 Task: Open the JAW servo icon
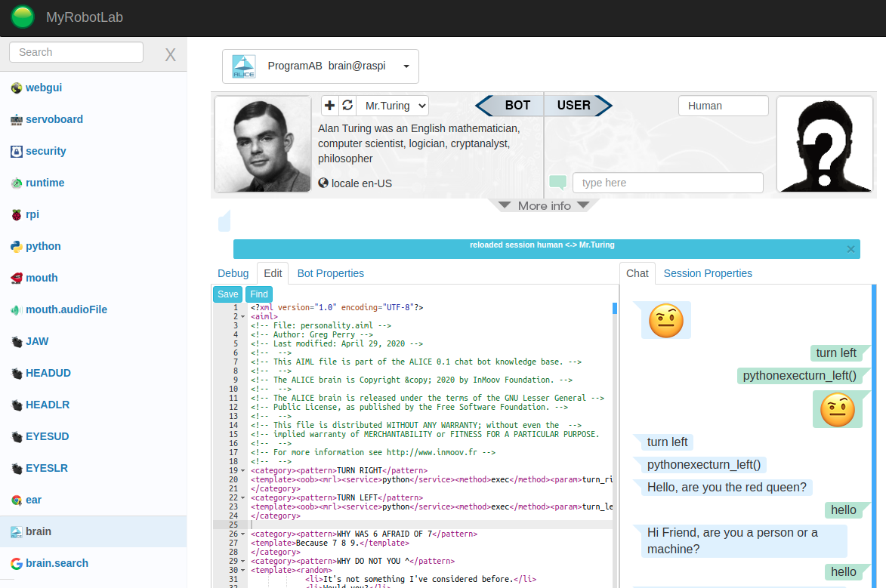[x=17, y=341]
